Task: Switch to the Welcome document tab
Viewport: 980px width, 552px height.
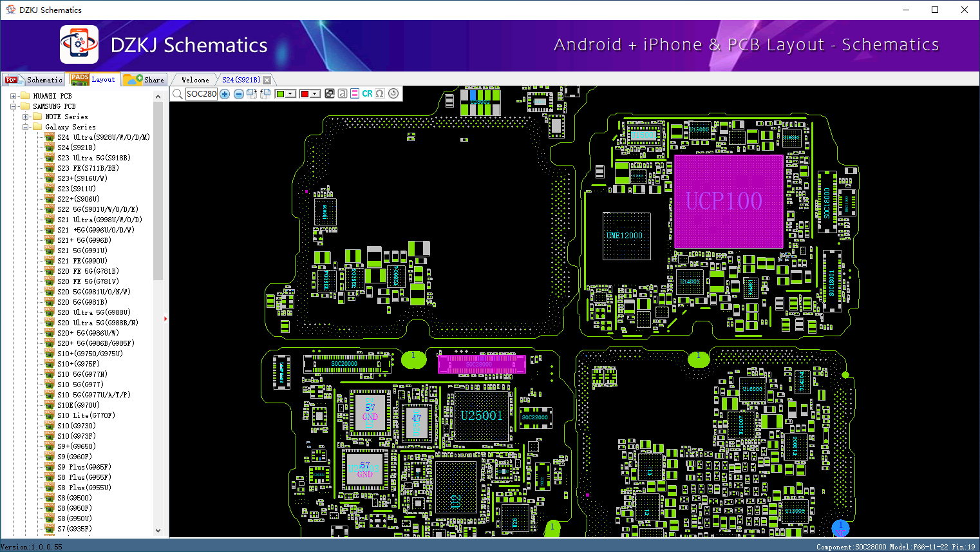Action: [x=195, y=80]
